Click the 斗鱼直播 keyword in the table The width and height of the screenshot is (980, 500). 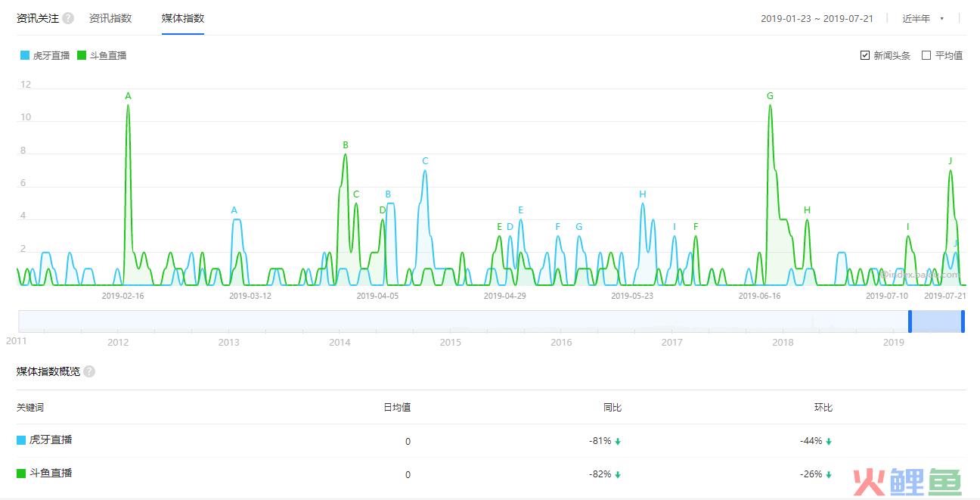(51, 474)
